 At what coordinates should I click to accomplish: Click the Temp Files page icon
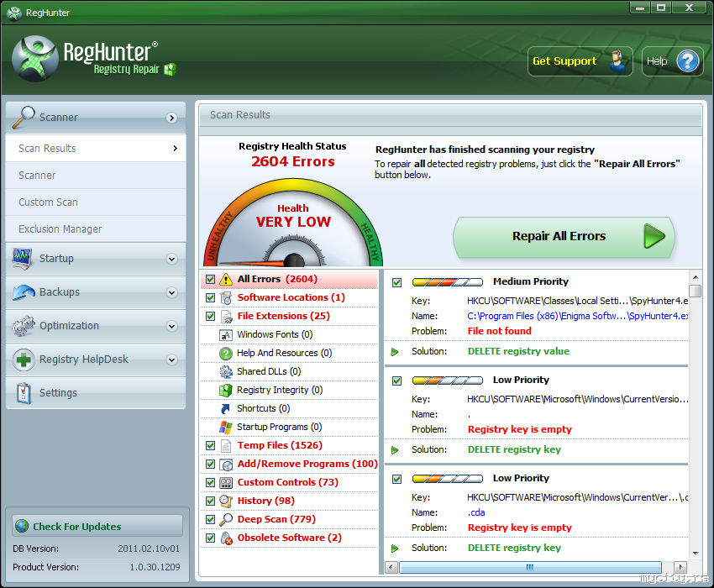(x=226, y=445)
